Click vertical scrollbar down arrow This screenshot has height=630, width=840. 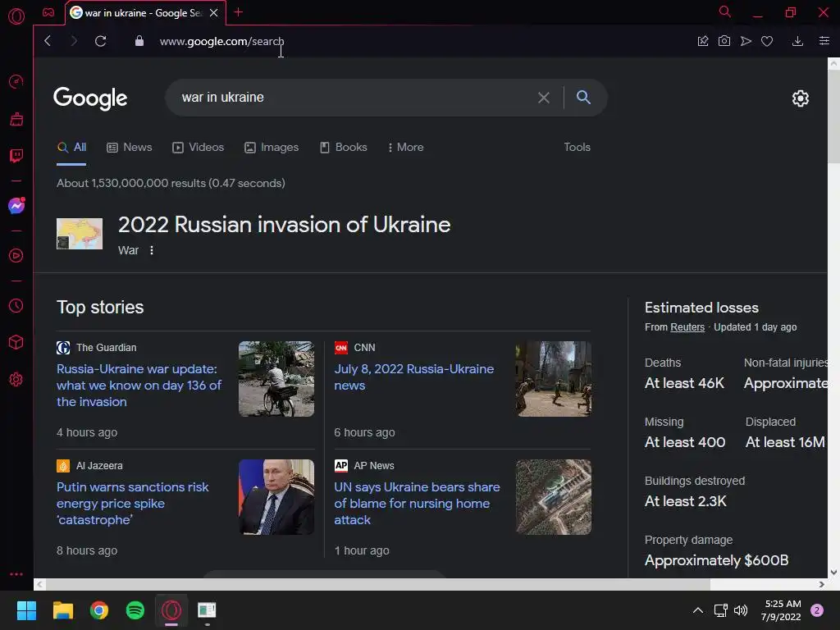coord(833,572)
